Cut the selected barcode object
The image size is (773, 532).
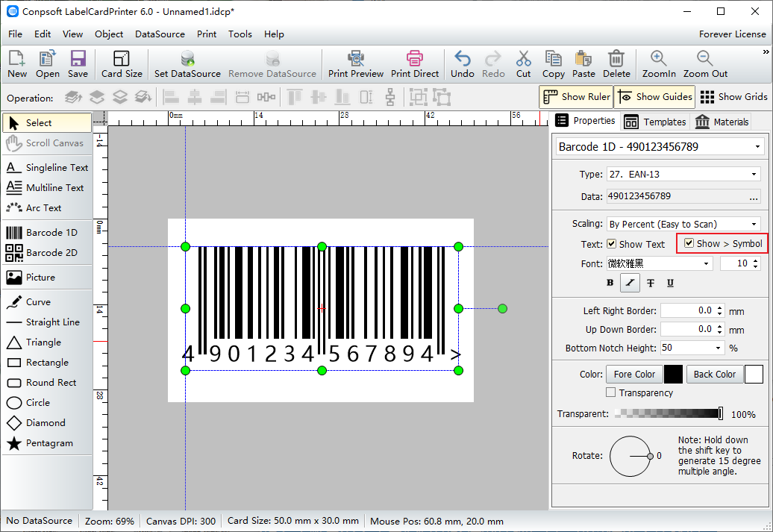(x=524, y=64)
